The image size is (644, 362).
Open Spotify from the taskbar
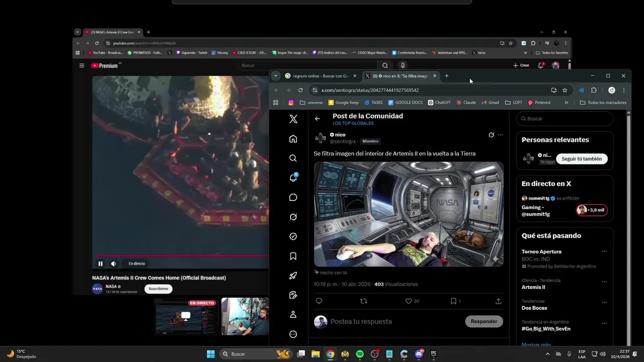(360, 354)
